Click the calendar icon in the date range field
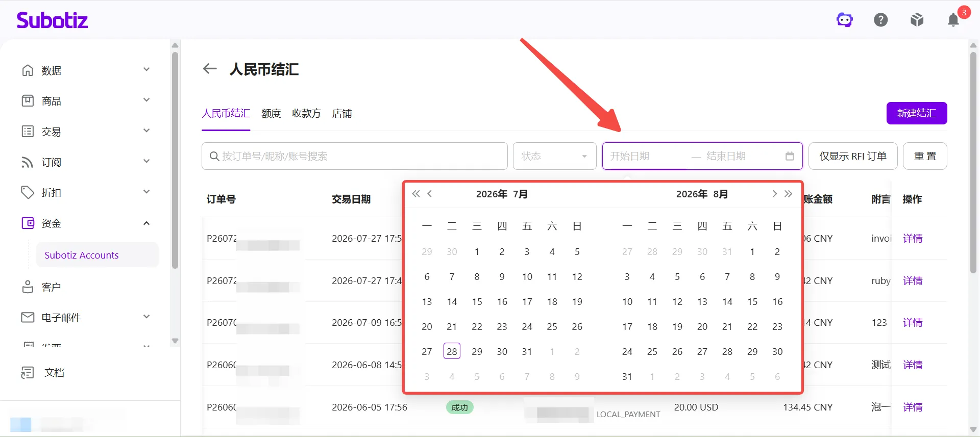 tap(790, 156)
